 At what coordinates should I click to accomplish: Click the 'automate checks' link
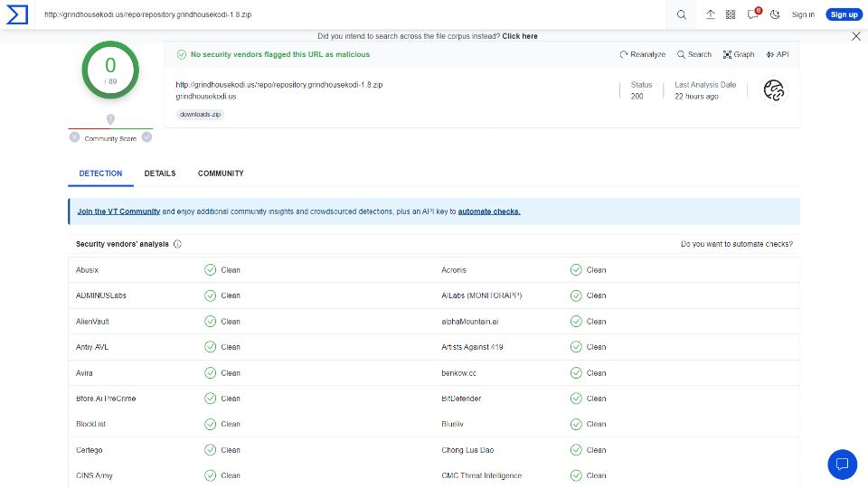(489, 211)
